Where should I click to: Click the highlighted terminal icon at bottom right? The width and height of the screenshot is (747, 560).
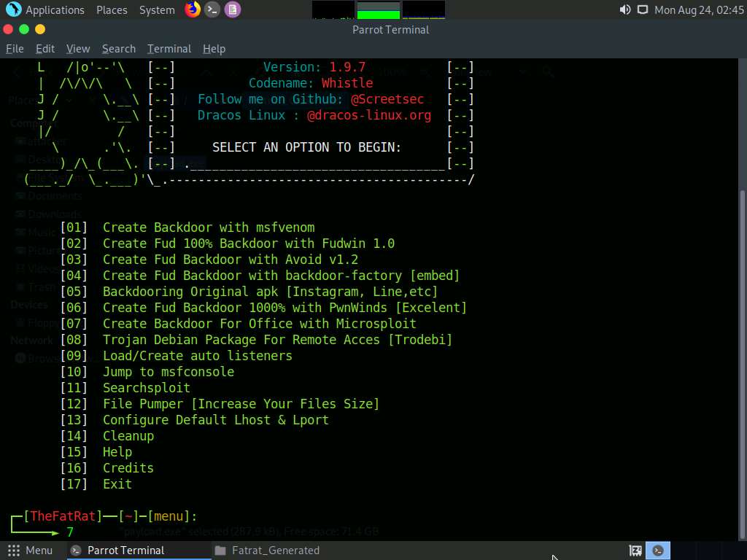click(658, 551)
